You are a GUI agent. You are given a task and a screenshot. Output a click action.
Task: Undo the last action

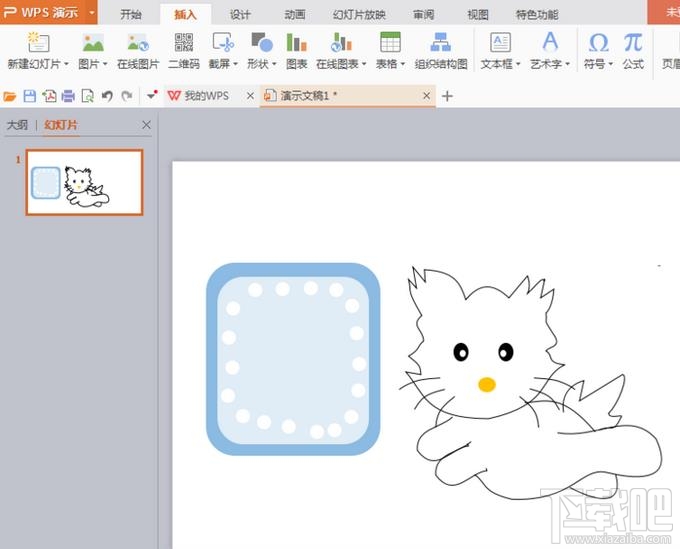pyautogui.click(x=107, y=96)
